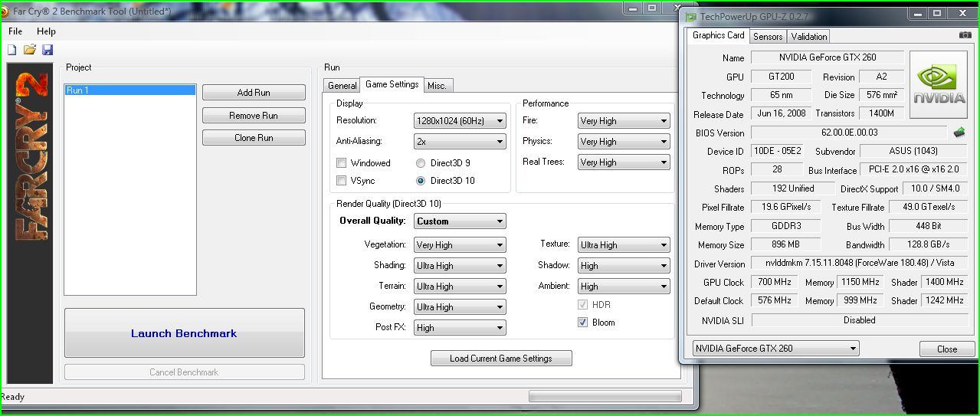Open the Help menu
980x416 pixels.
pyautogui.click(x=46, y=31)
